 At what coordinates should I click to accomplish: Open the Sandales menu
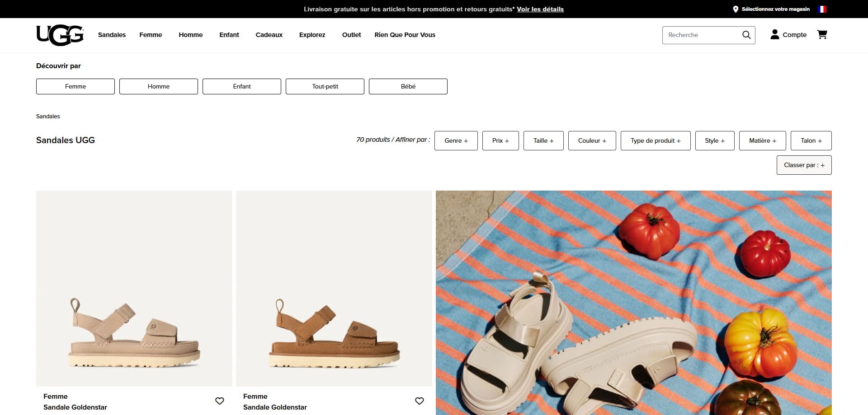(112, 35)
